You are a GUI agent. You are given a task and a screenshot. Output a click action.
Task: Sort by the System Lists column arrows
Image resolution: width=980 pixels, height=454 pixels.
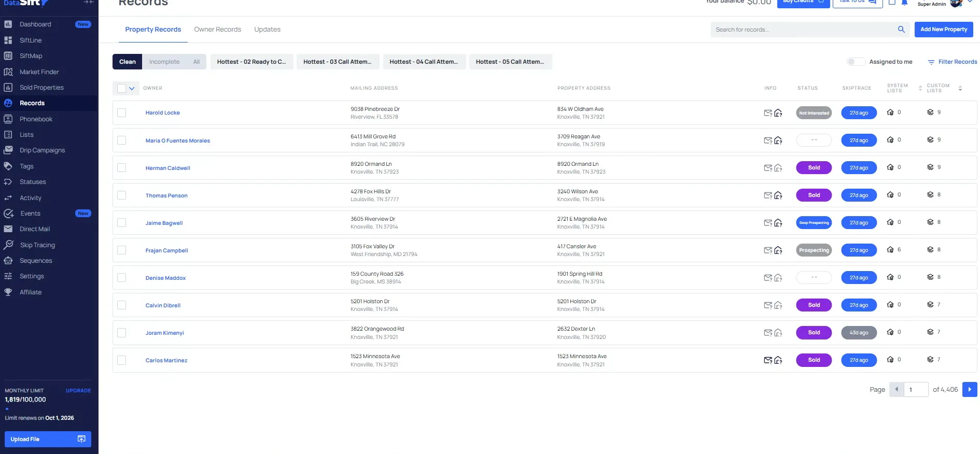[x=920, y=88]
